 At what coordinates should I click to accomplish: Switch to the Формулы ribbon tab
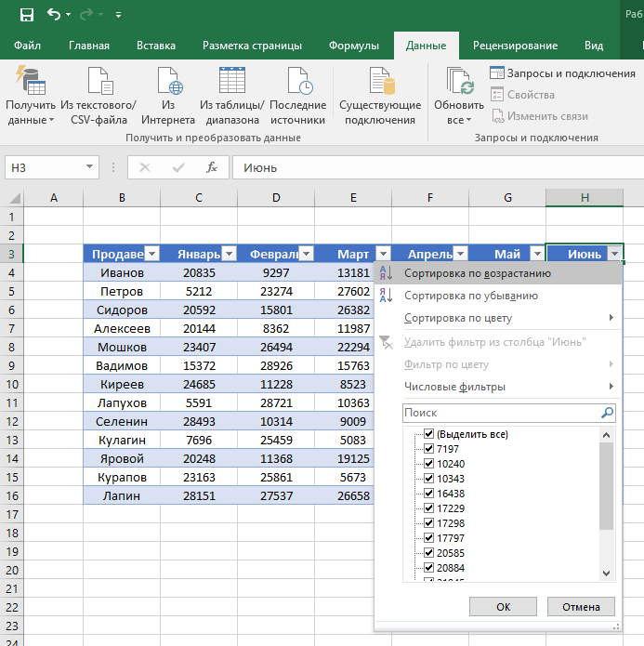tap(353, 46)
